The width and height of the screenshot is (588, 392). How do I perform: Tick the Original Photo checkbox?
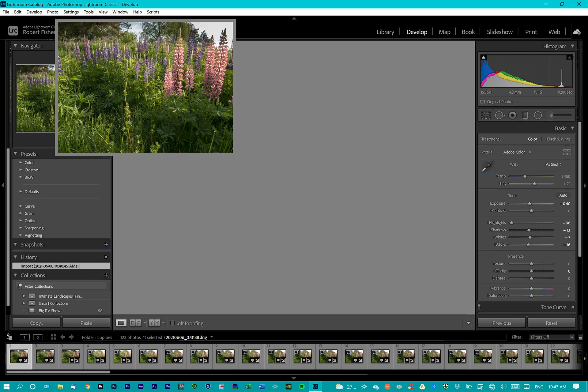tap(483, 102)
